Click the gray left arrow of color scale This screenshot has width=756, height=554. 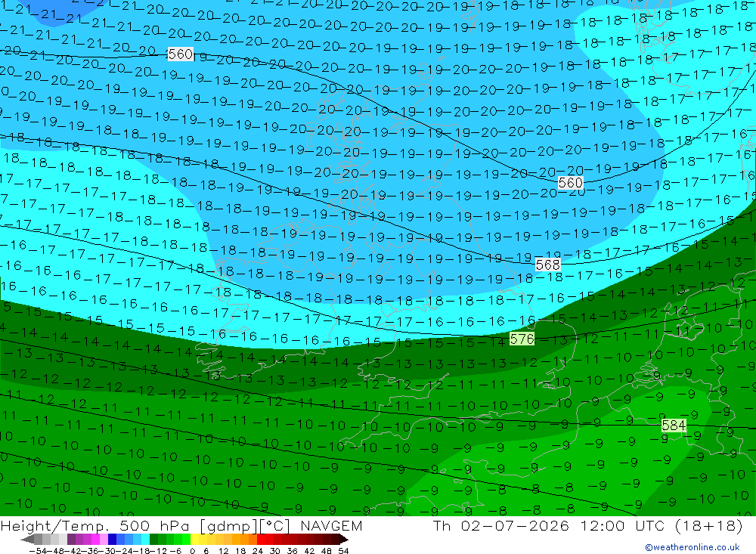pos(27,540)
